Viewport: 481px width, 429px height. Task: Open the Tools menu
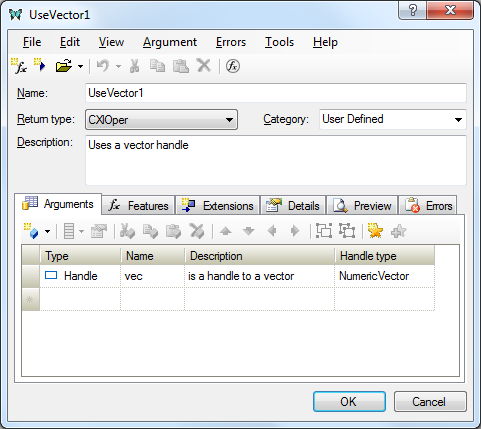pos(279,42)
